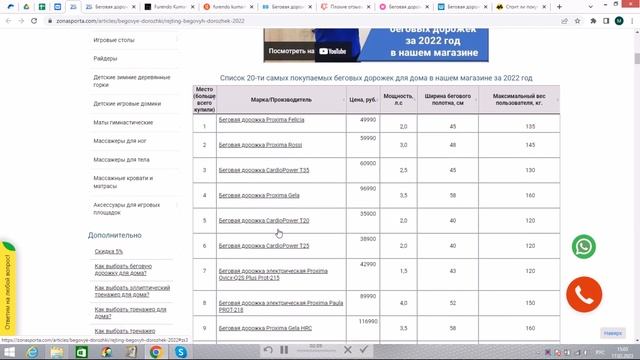Screen dimensions: 640x360
Task: Open Маты гимнастические category
Action: pos(123,122)
